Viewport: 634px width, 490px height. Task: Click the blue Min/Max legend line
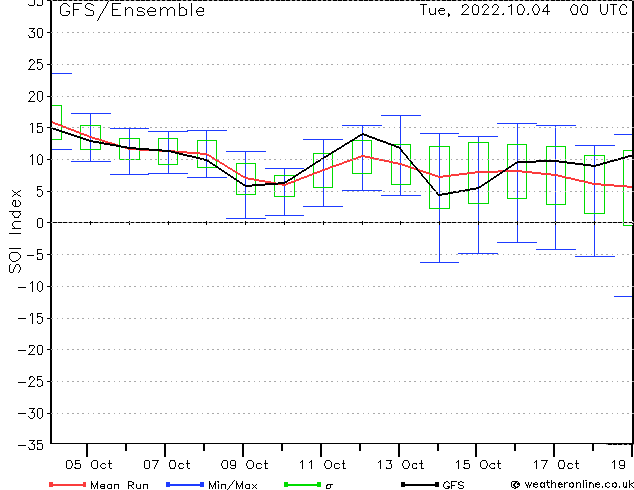point(185,484)
